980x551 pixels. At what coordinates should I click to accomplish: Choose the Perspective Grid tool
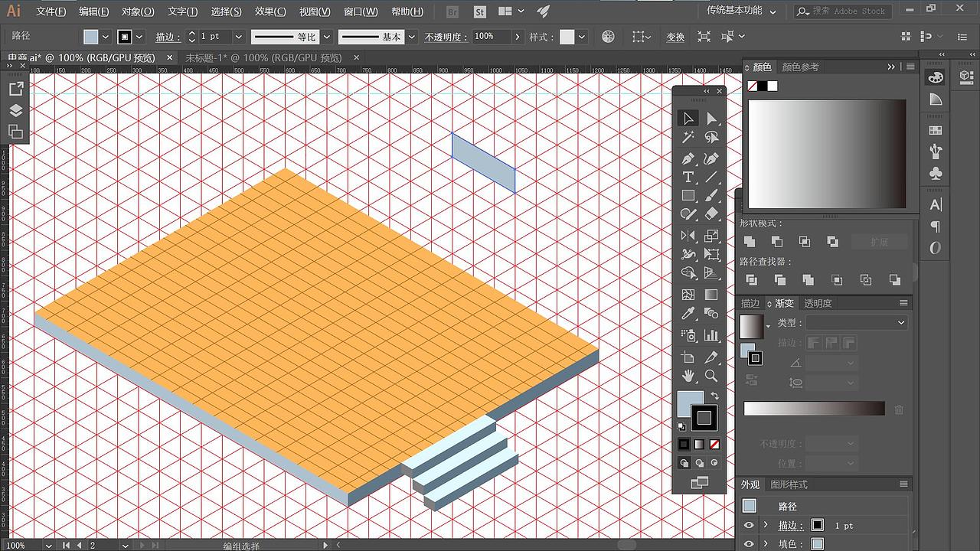[x=712, y=273]
